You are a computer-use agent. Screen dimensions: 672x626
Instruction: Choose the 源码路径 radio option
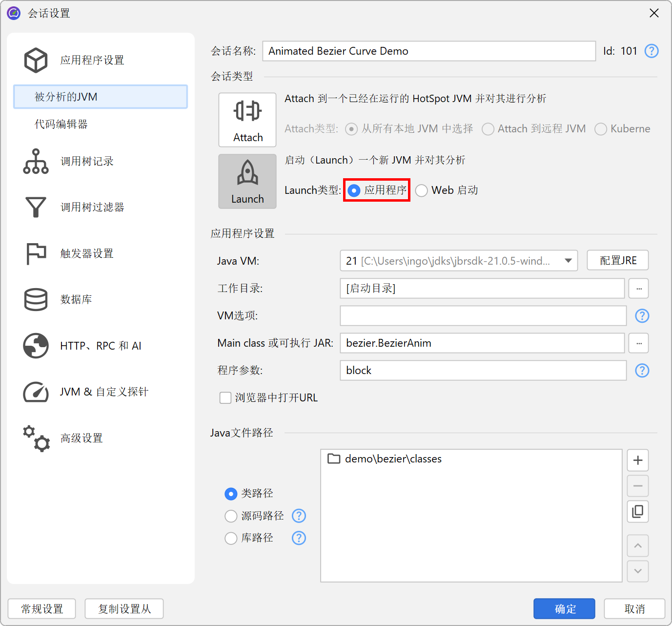pyautogui.click(x=231, y=516)
